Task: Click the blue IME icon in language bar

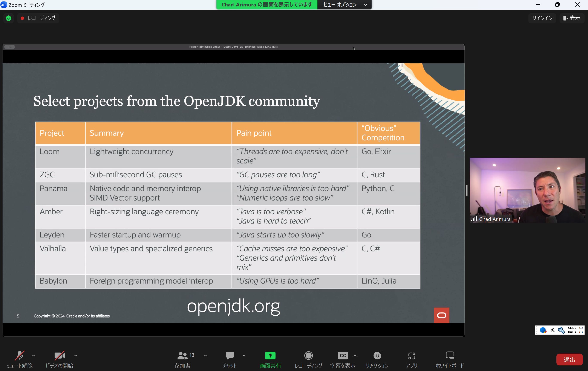Action: click(x=543, y=330)
